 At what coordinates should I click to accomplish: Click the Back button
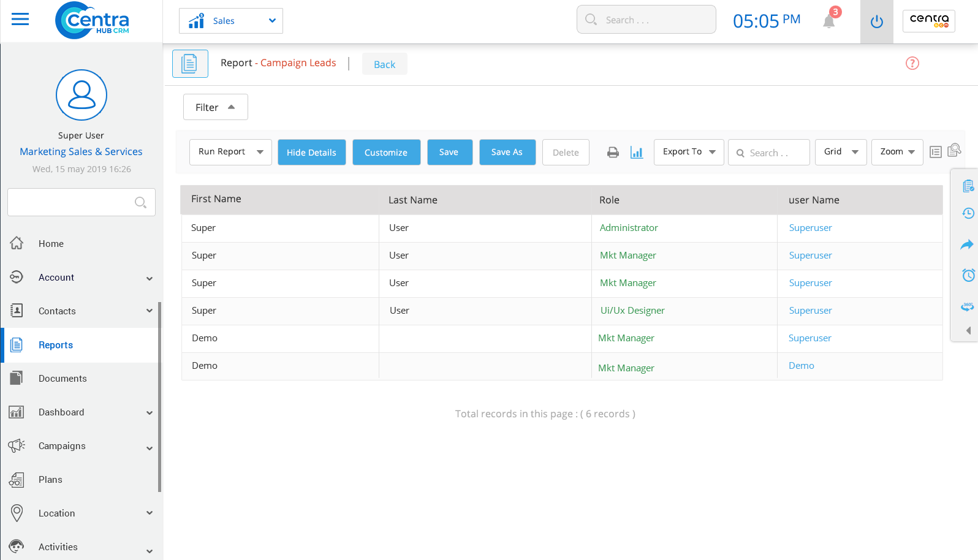coord(385,64)
